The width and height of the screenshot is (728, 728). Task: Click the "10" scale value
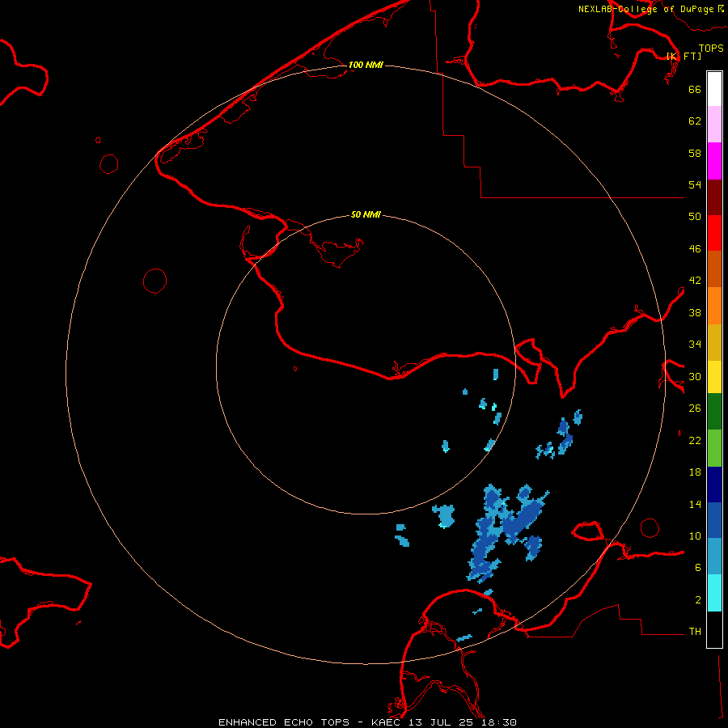pyautogui.click(x=695, y=536)
